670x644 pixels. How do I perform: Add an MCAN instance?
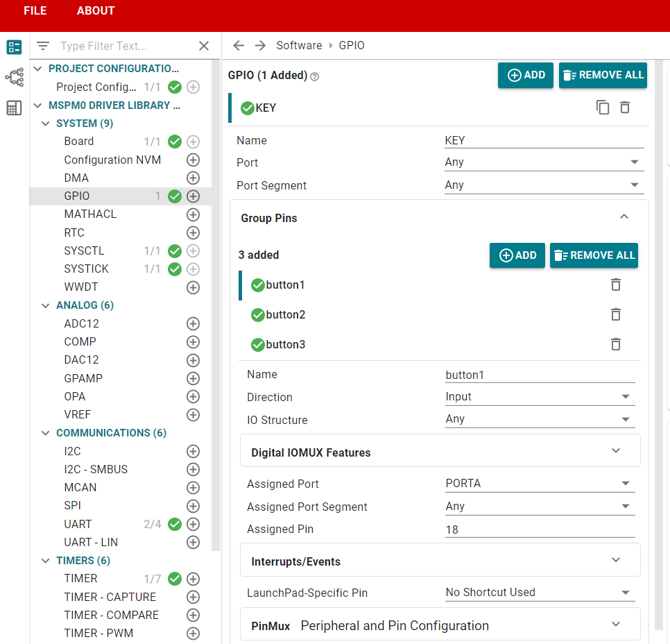193,487
